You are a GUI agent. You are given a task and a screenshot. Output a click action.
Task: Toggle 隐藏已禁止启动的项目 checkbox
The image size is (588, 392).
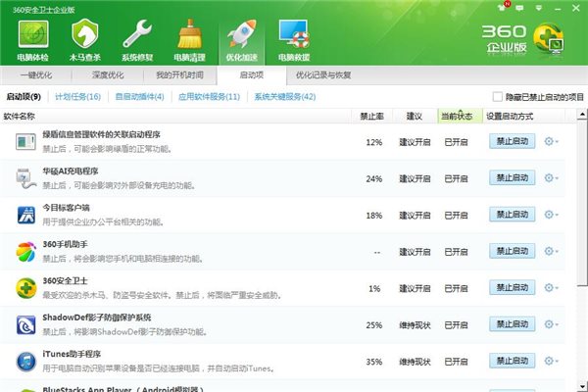point(497,97)
